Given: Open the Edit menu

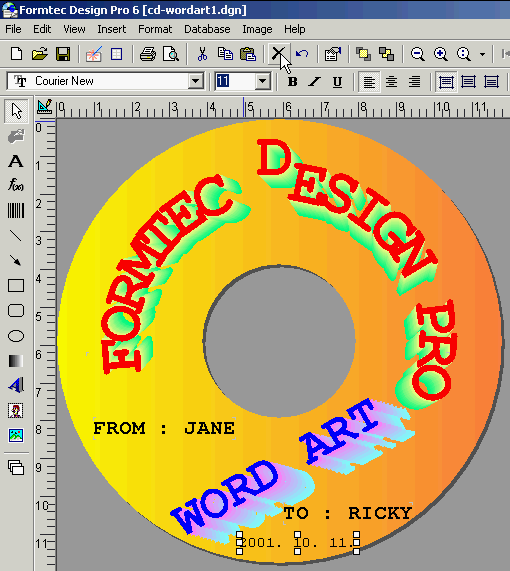Looking at the screenshot, I should 42,29.
